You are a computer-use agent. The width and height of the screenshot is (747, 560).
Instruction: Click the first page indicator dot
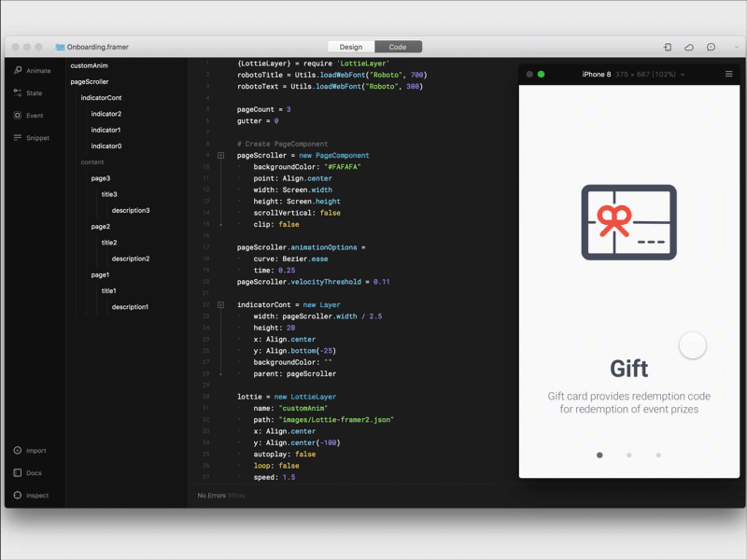pyautogui.click(x=599, y=455)
